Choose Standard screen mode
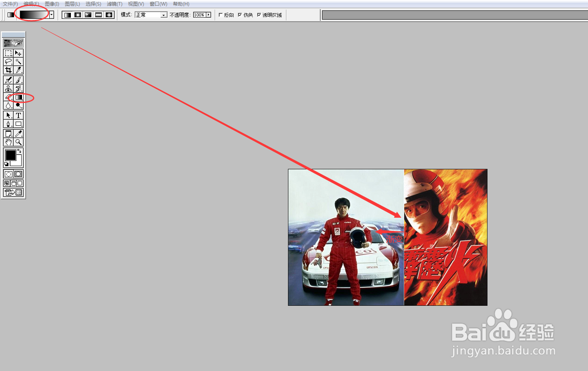Viewport: 588px width, 371px height. click(x=7, y=183)
